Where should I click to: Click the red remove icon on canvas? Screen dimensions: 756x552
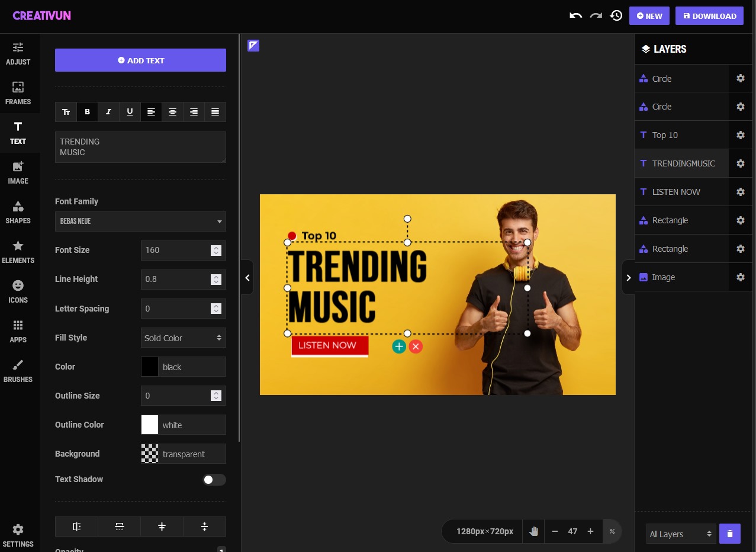click(416, 346)
